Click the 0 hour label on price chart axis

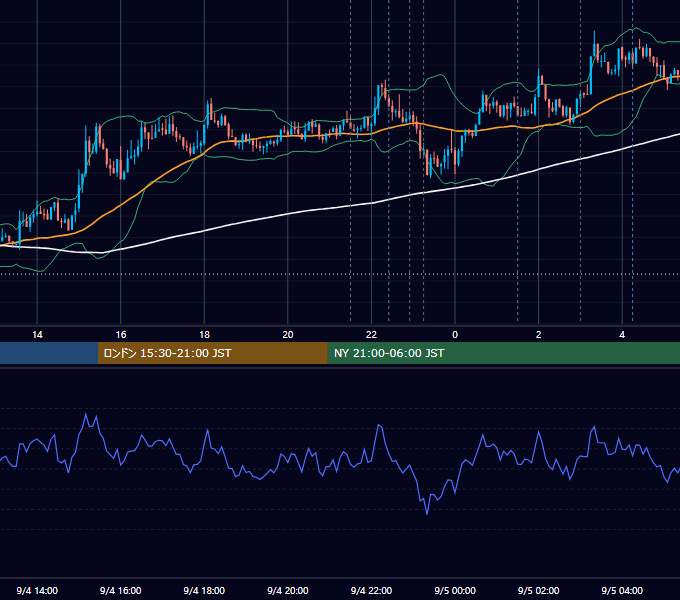(x=455, y=335)
